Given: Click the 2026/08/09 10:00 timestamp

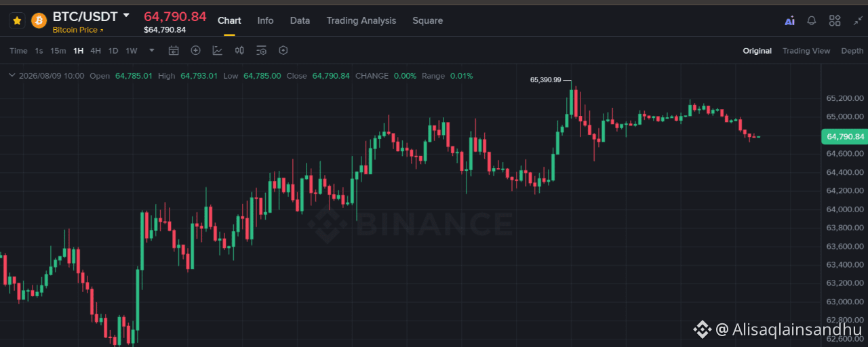Looking at the screenshot, I should pyautogui.click(x=52, y=76).
